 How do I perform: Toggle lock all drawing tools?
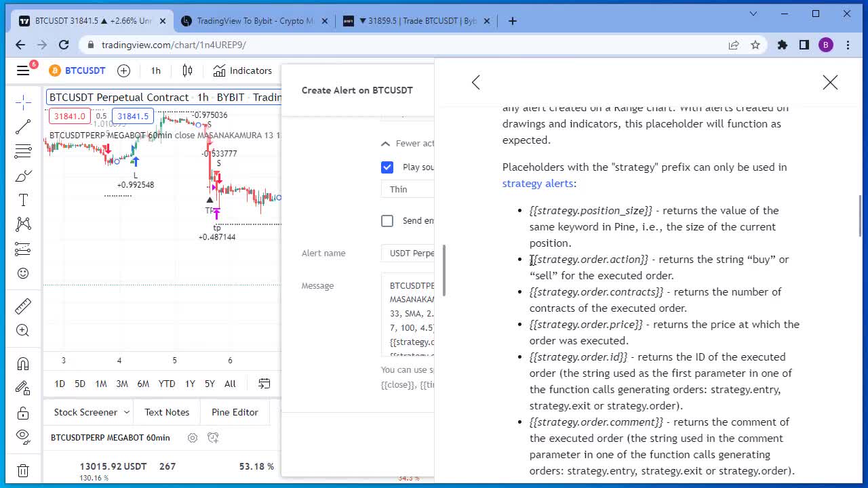coord(23,413)
